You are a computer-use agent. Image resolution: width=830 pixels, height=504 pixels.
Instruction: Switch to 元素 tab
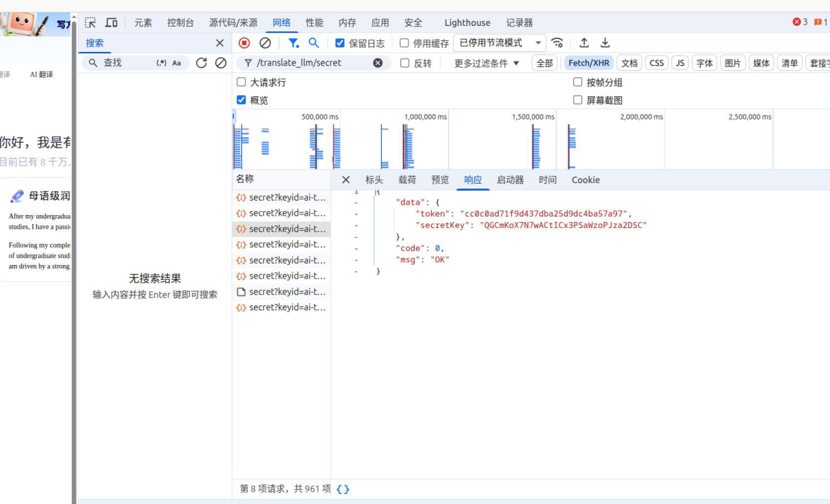(x=143, y=23)
